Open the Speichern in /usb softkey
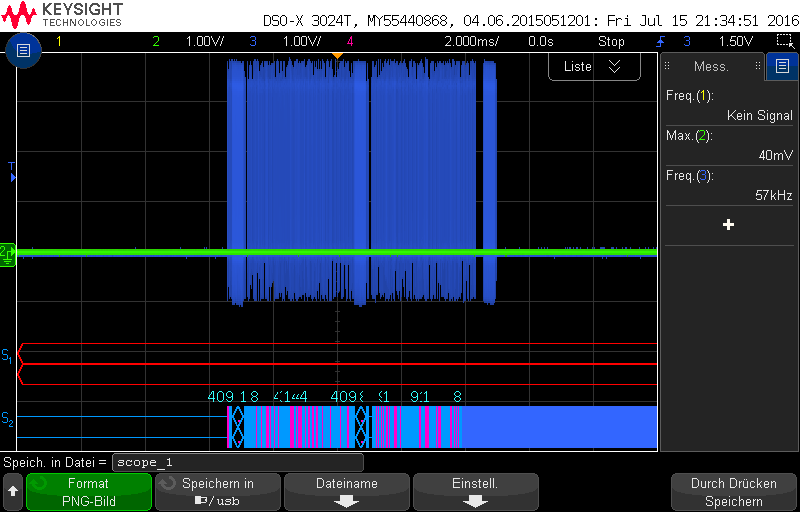 coord(218,491)
